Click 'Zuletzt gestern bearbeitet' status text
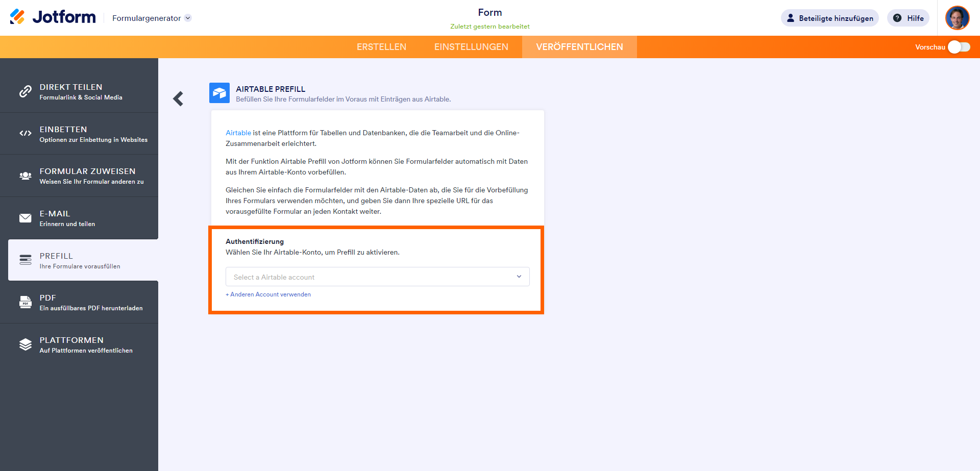 pos(490,27)
